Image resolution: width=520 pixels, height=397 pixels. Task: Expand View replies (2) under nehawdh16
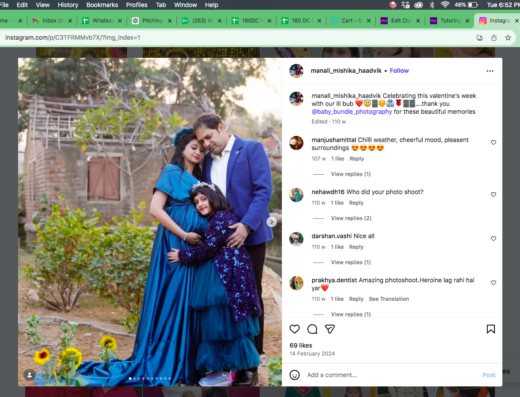coord(351,218)
